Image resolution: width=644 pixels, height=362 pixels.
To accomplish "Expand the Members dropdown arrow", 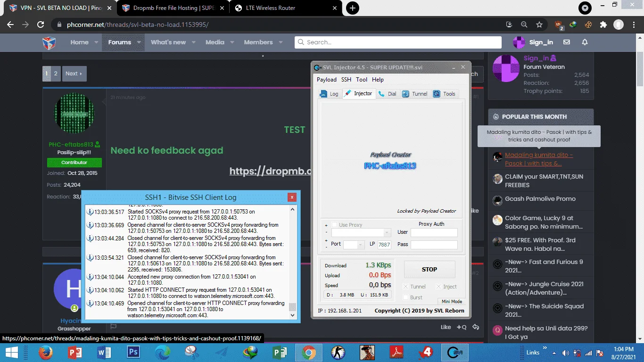I will click(x=281, y=42).
